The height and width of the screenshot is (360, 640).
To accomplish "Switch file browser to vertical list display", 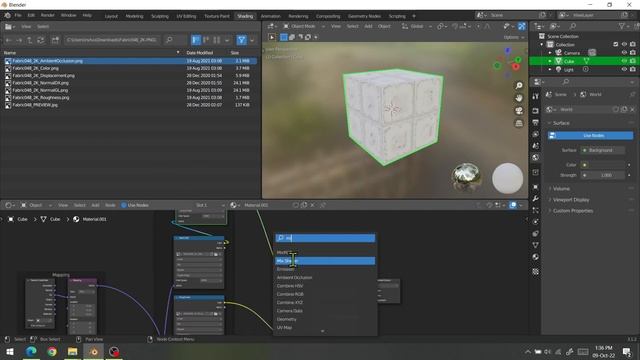I will pos(196,40).
